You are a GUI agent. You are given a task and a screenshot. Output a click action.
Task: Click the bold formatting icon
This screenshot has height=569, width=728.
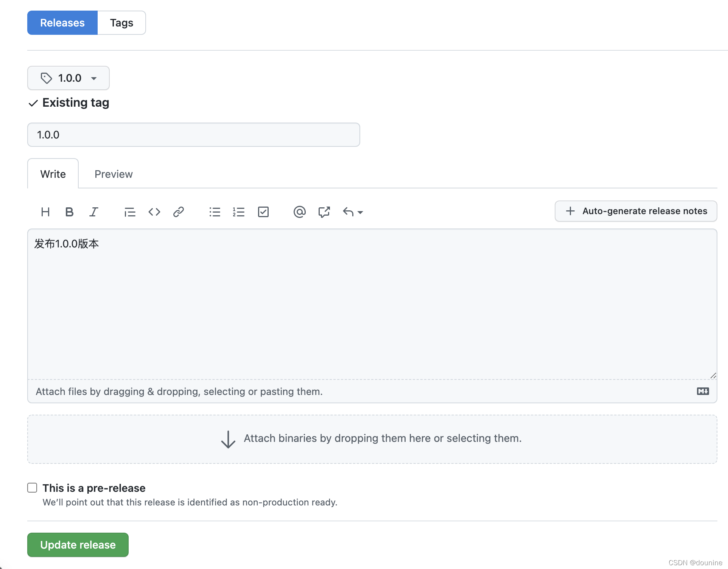[x=70, y=211]
